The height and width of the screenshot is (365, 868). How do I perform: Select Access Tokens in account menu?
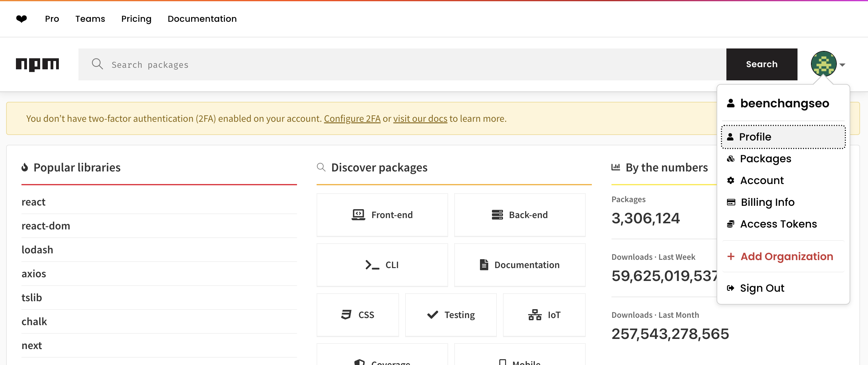pyautogui.click(x=778, y=224)
